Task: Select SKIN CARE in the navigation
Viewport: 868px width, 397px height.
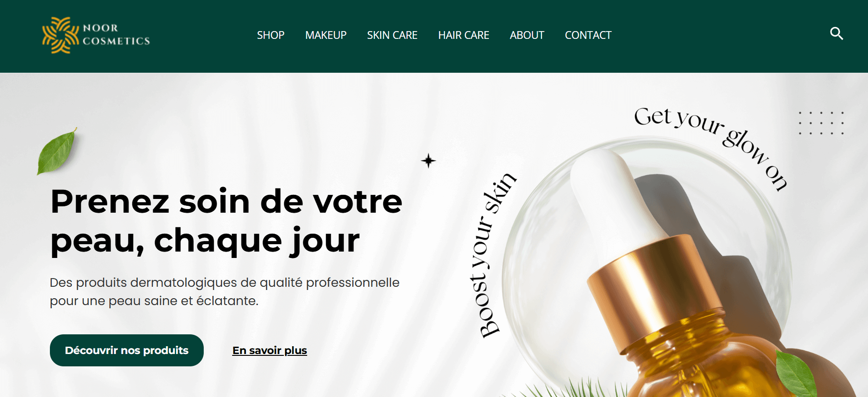Action: [392, 35]
